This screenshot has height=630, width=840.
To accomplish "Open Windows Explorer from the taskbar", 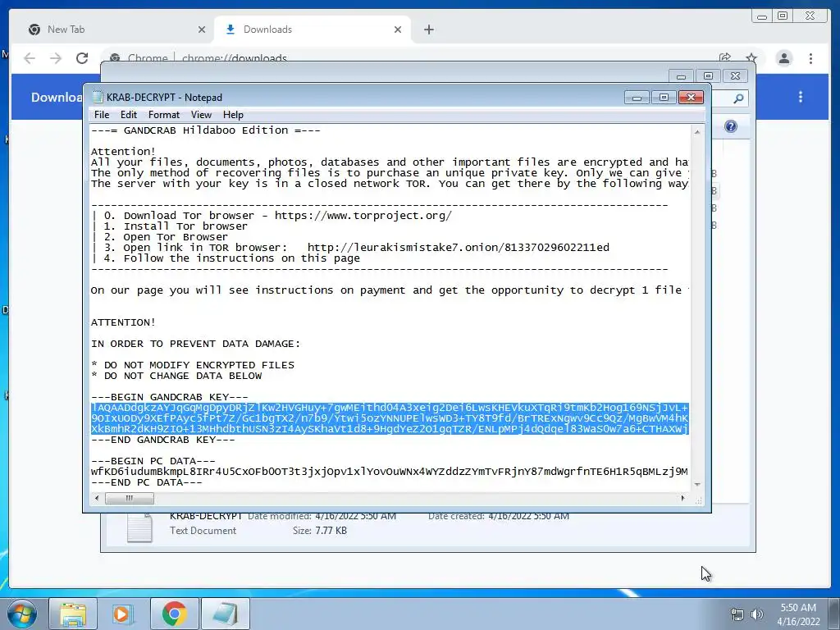I will (x=73, y=614).
